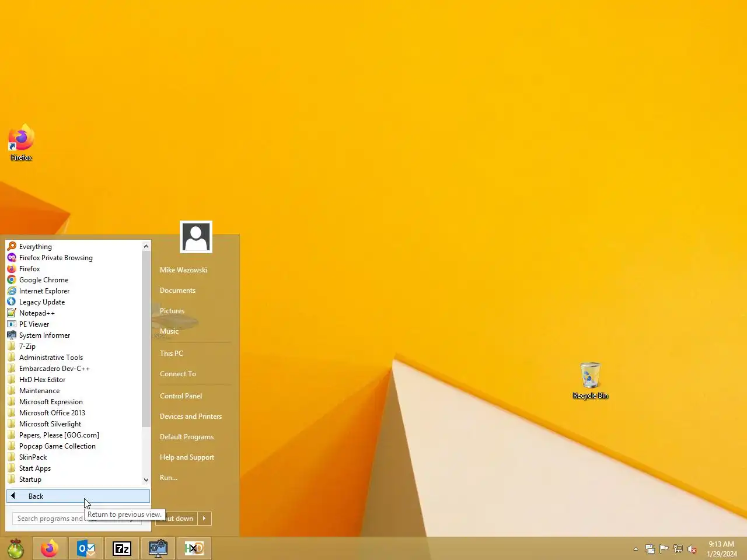Open the monitor-with-gears taskbar app
The height and width of the screenshot is (560, 747).
[x=158, y=548]
